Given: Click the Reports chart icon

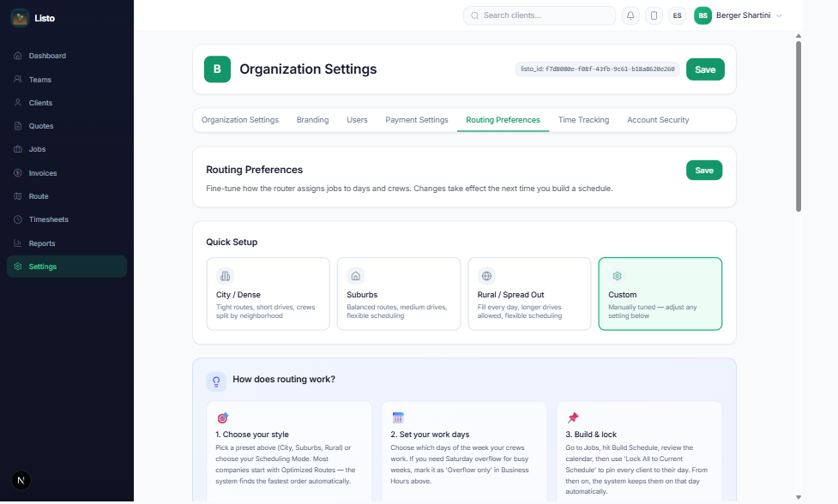Looking at the screenshot, I should pos(18,243).
